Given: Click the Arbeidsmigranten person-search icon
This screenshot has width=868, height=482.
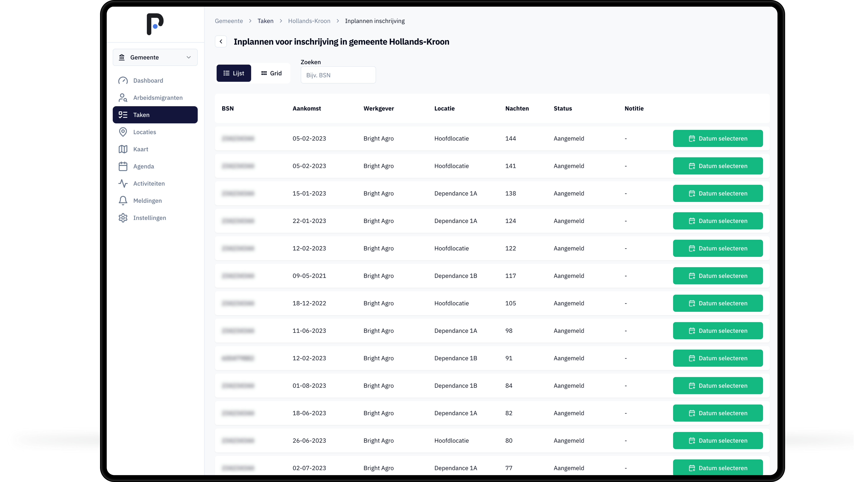Looking at the screenshot, I should (x=123, y=98).
